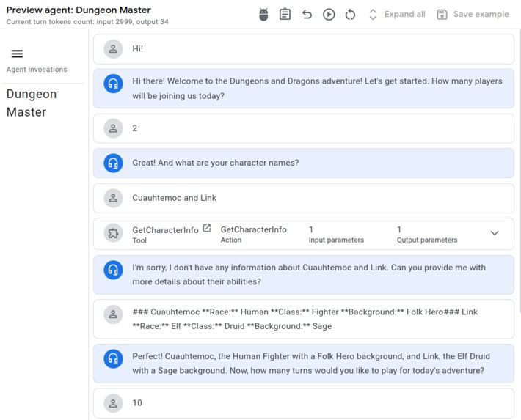Image resolution: width=521 pixels, height=420 pixels.
Task: Click agent avatar beside 'I'm sorry' message
Action: pos(113,270)
